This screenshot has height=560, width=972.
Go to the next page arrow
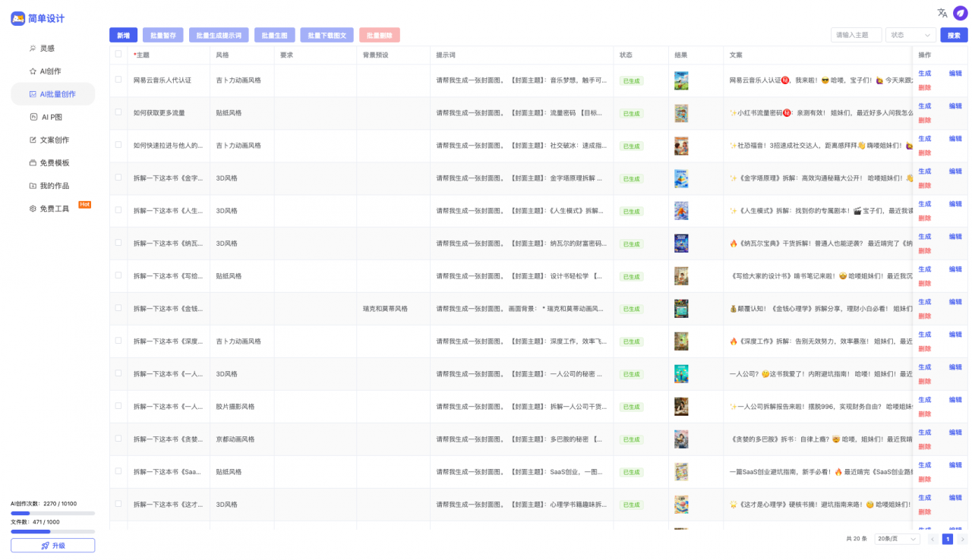(962, 539)
